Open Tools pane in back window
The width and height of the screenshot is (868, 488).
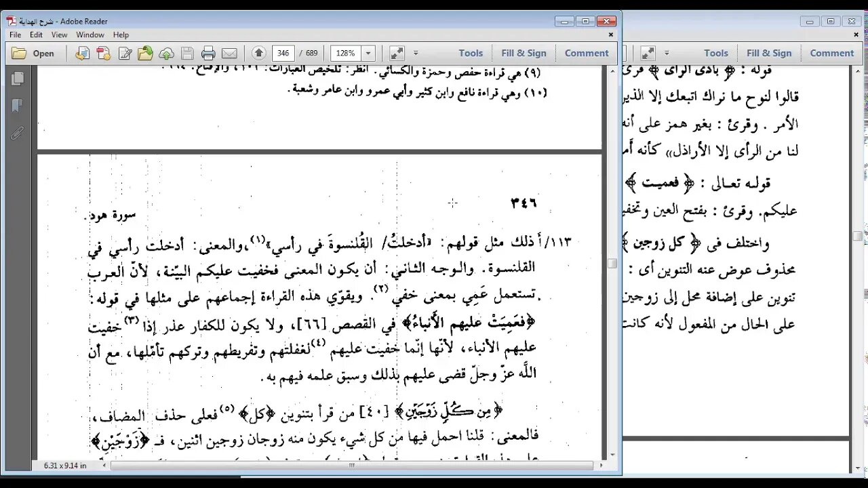(x=715, y=54)
